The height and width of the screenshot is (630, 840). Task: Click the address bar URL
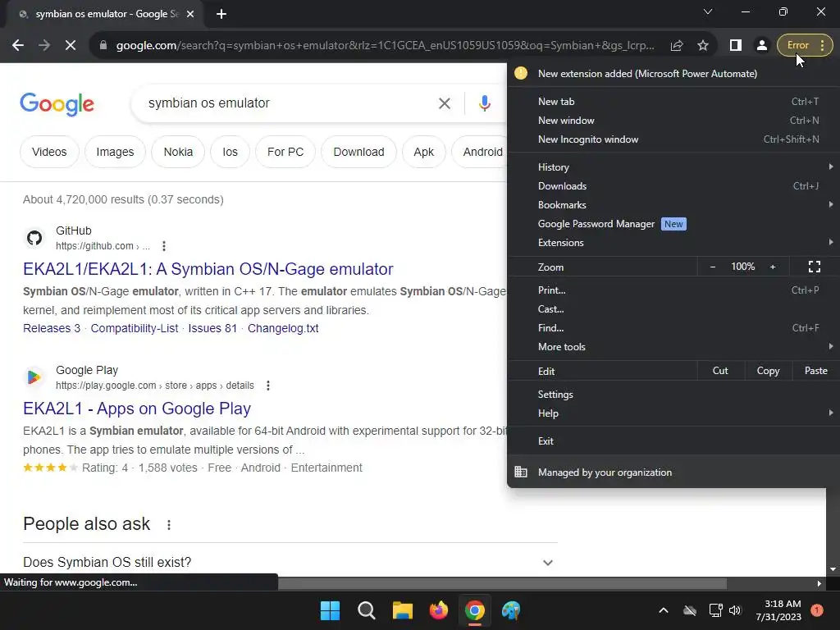pos(385,46)
